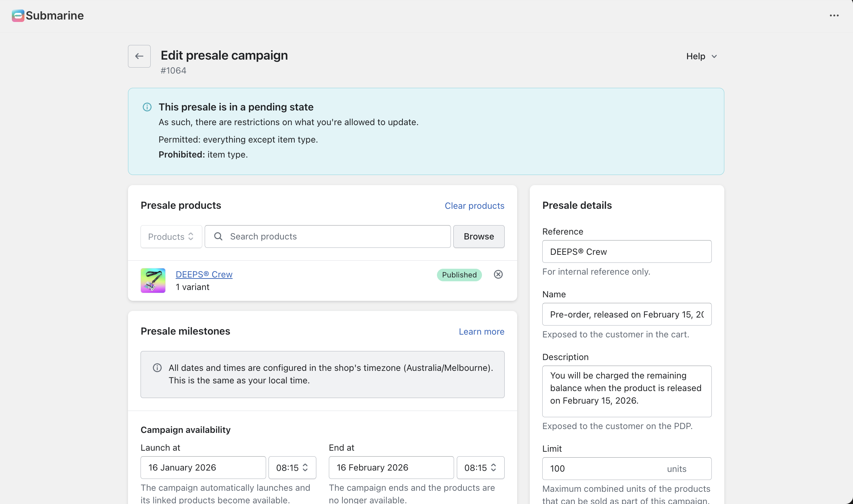Click the Clear products link
Screen dimensions: 853x504
474,206
